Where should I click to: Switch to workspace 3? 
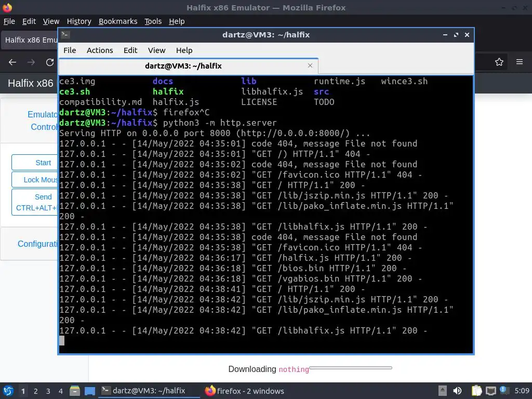coord(48,391)
